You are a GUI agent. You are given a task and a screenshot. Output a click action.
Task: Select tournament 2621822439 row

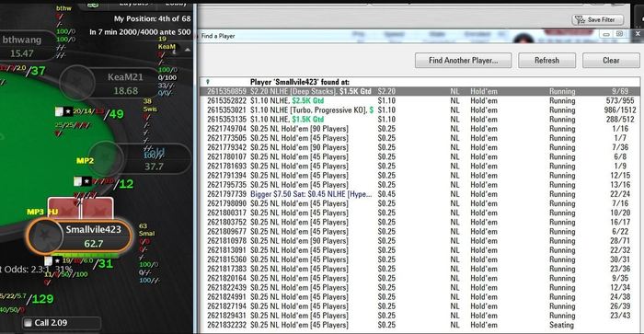tap(420, 288)
